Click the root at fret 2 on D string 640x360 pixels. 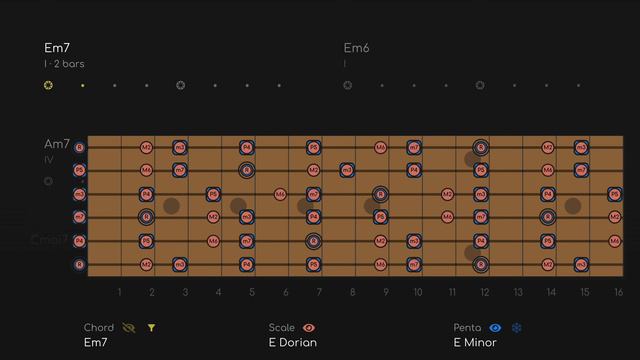tap(146, 217)
